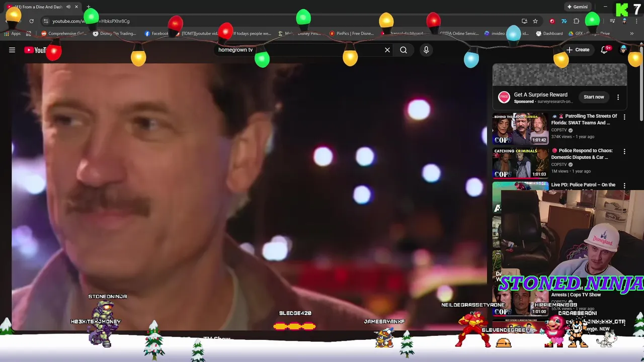644x362 pixels.
Task: Open 'Live PD: Police Patrol' video title
Action: click(x=583, y=185)
